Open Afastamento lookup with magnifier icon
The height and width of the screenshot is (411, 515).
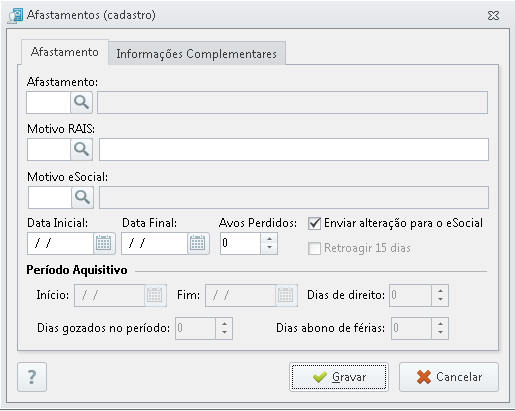81,102
